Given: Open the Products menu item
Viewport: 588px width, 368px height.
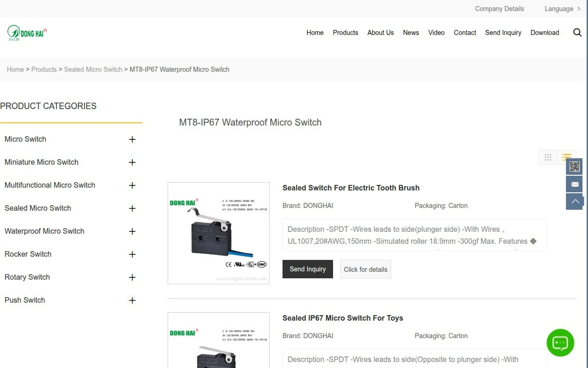Looking at the screenshot, I should pyautogui.click(x=345, y=33).
